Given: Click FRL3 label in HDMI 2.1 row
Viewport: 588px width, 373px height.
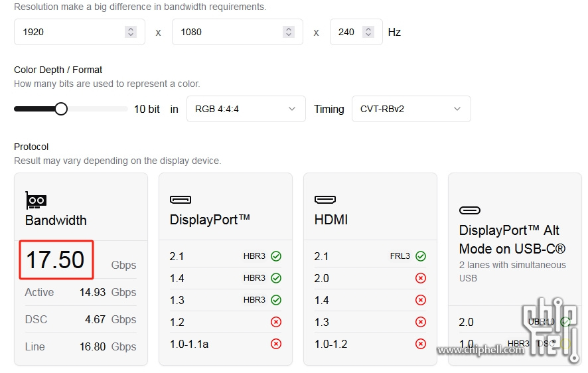Looking at the screenshot, I should pos(400,256).
